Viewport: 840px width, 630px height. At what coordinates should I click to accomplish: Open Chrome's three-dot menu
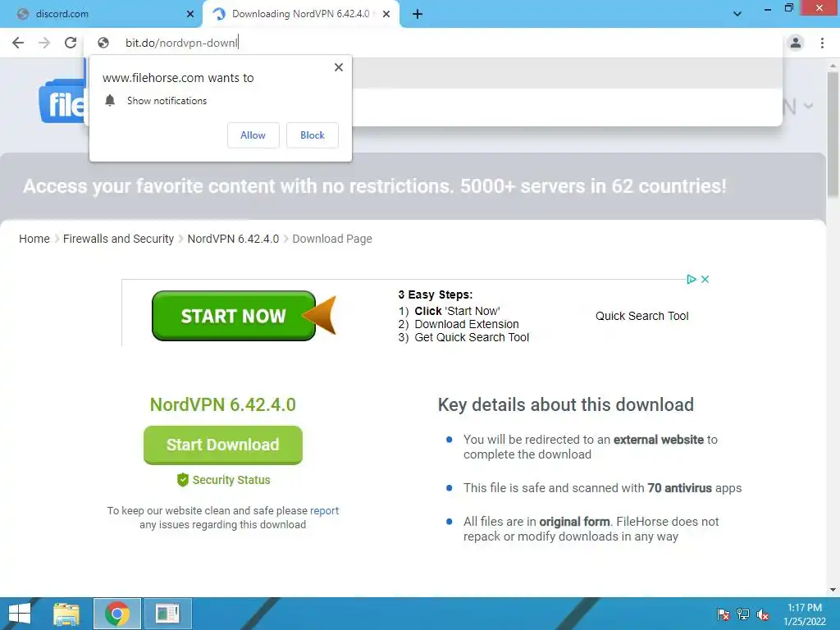(x=822, y=43)
